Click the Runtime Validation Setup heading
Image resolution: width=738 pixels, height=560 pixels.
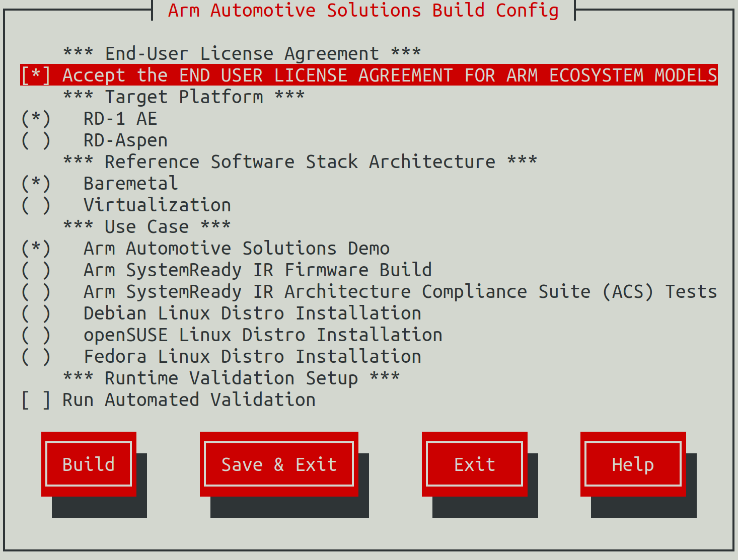click(232, 378)
